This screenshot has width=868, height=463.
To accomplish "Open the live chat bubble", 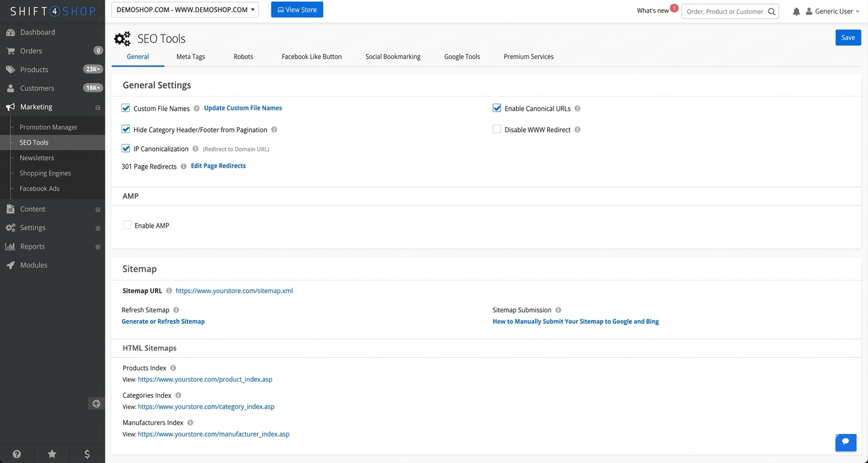I will point(845,442).
